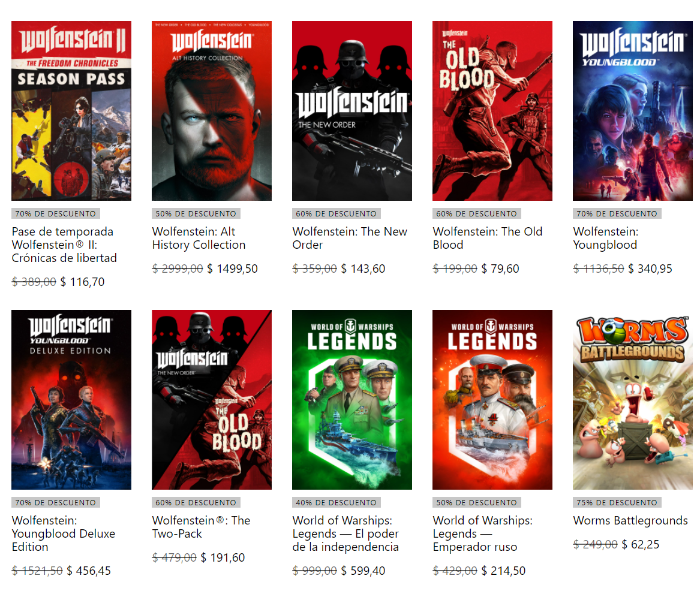Open 'Wolfenstein: Youngblood Deluxe Edition' title link
Image resolution: width=700 pixels, height=591 pixels.
(x=64, y=534)
